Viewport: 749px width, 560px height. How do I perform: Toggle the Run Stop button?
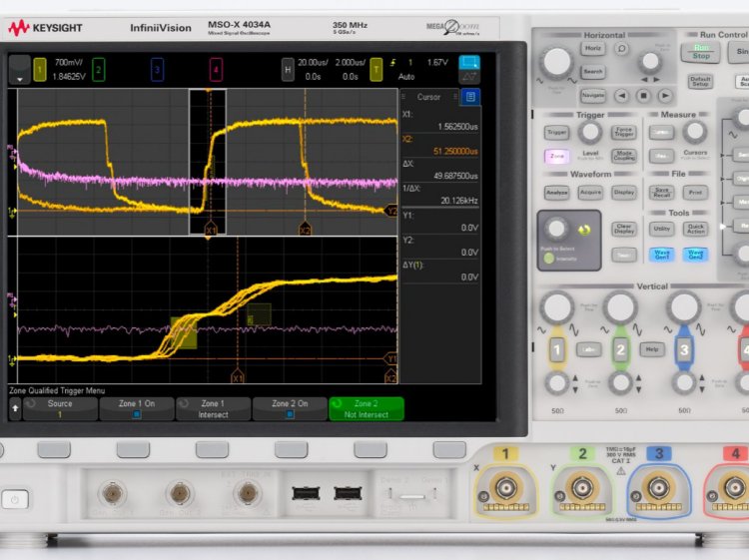tap(701, 52)
